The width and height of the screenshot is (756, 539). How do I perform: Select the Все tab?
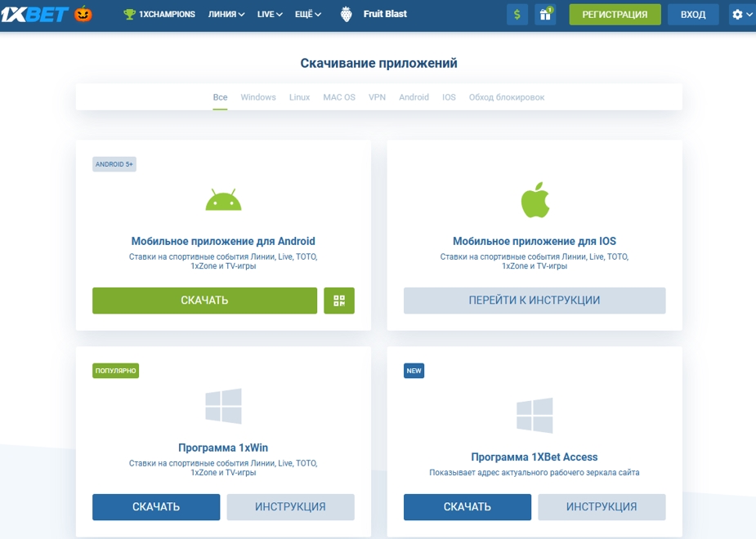(220, 97)
